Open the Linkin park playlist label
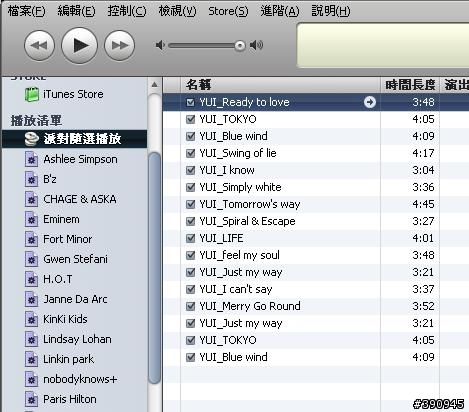Screen dimensions: 469x412 coord(69,359)
